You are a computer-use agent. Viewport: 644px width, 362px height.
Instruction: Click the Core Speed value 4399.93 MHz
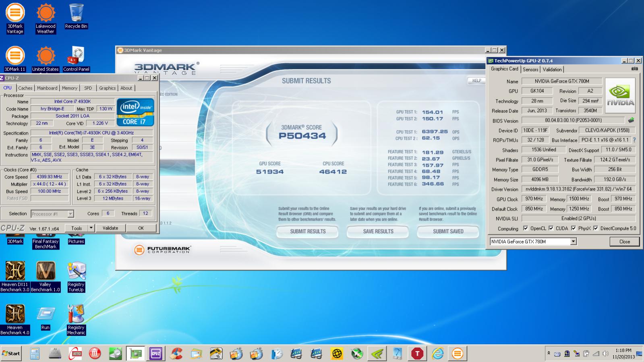click(50, 177)
